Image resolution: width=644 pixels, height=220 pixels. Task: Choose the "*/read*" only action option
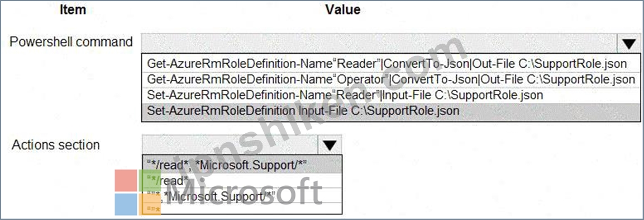pyautogui.click(x=242, y=180)
